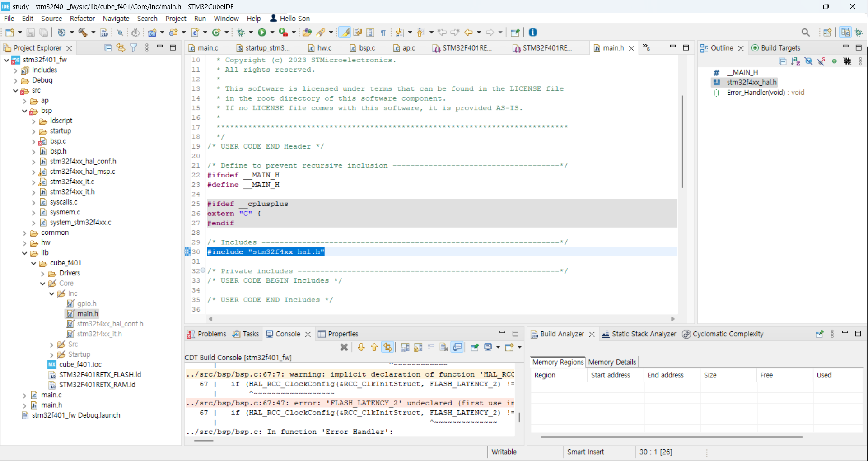Open the Build hammer dropdown arrow
The width and height of the screenshot is (868, 461).
point(93,32)
